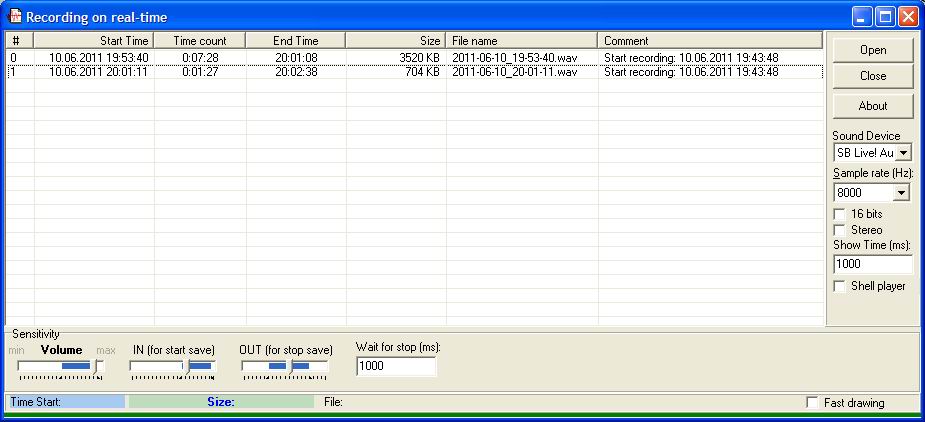This screenshot has height=422, width=925.
Task: Click the Size status field
Action: click(x=221, y=402)
